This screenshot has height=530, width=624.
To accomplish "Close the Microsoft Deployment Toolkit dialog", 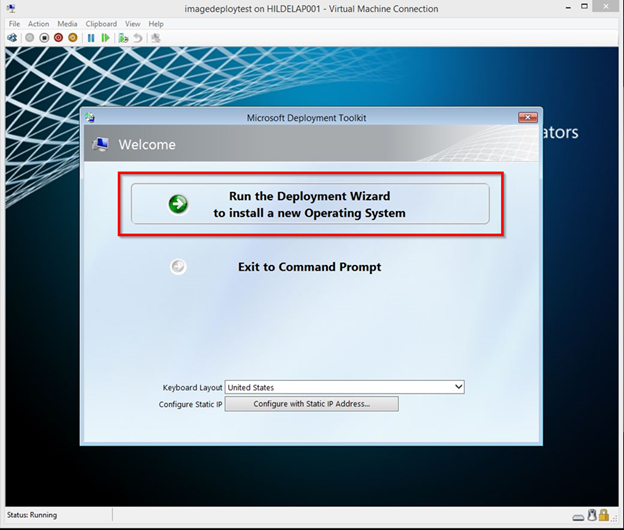I will [528, 117].
